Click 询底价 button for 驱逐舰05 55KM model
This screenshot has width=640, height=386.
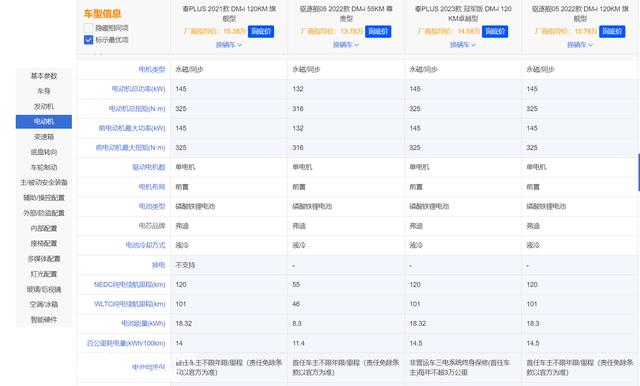point(378,31)
